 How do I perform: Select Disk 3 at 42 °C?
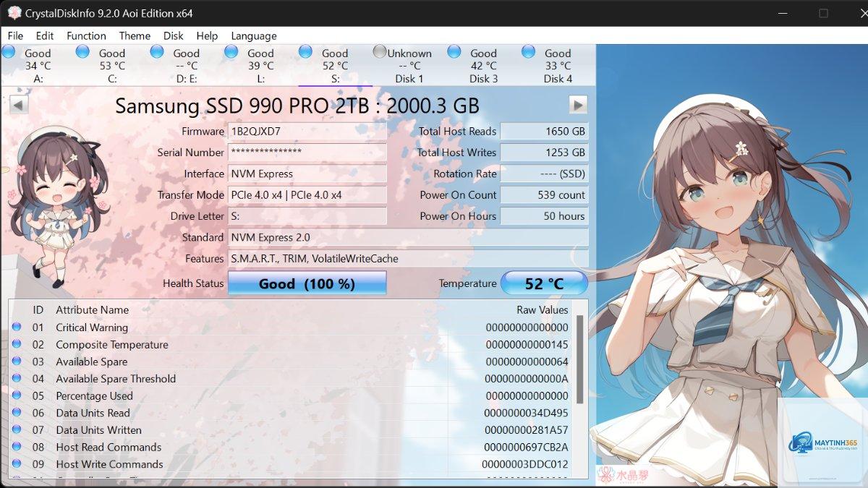pyautogui.click(x=483, y=65)
